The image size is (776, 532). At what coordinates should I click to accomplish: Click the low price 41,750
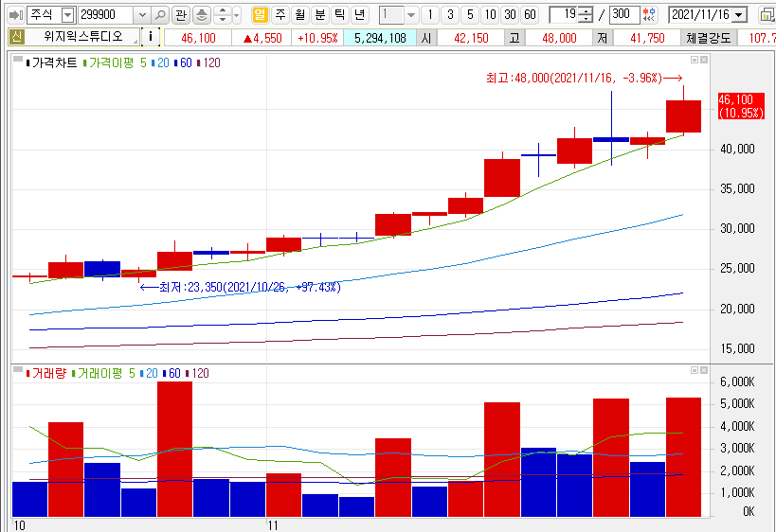pos(647,38)
